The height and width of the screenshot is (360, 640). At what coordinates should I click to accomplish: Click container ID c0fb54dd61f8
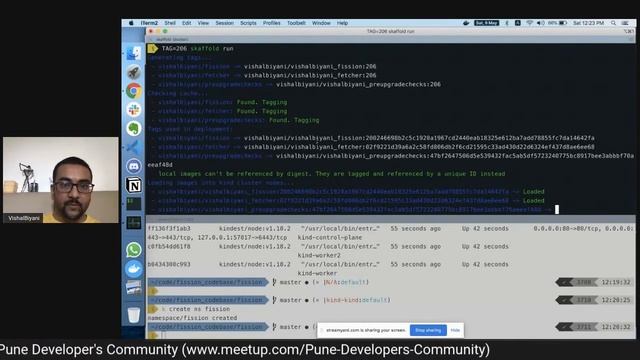[169, 247]
